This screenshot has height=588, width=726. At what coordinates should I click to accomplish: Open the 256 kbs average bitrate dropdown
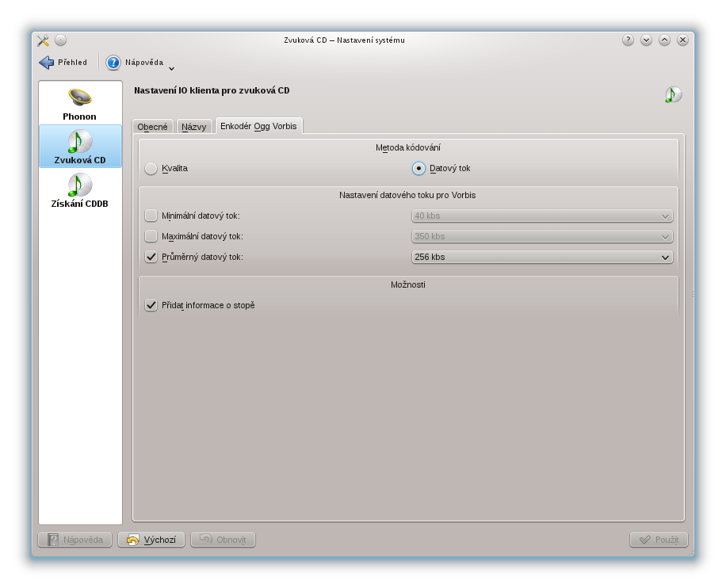(x=542, y=257)
